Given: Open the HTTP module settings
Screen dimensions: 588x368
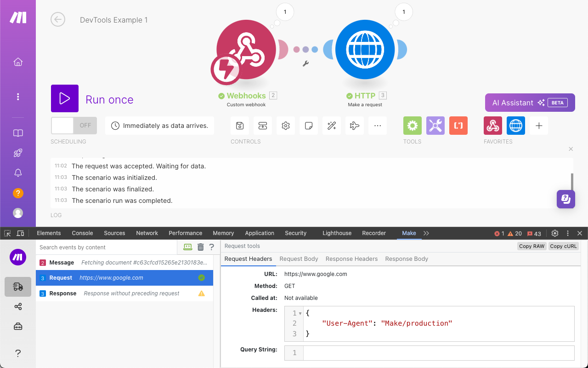Looking at the screenshot, I should (x=365, y=49).
